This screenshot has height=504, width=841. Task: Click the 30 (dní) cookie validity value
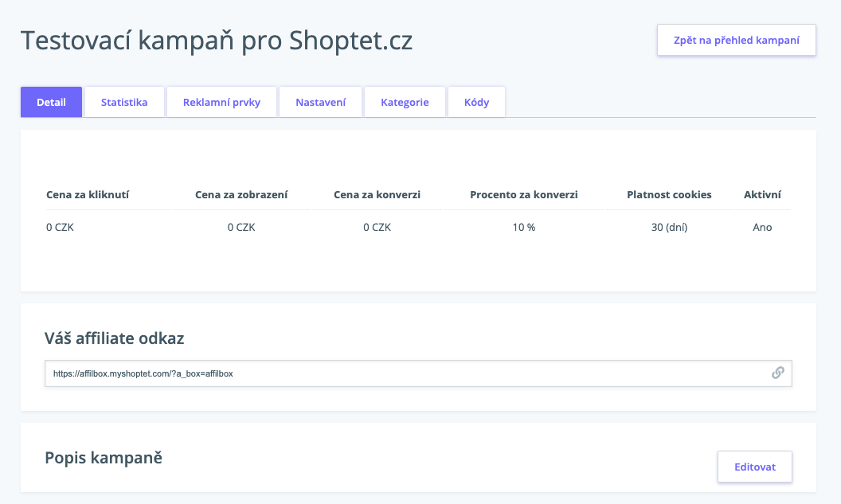point(669,228)
